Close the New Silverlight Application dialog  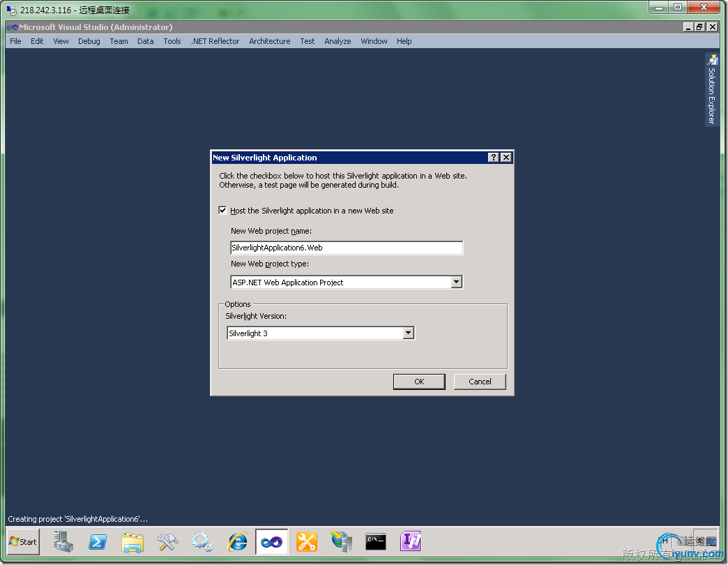[506, 158]
